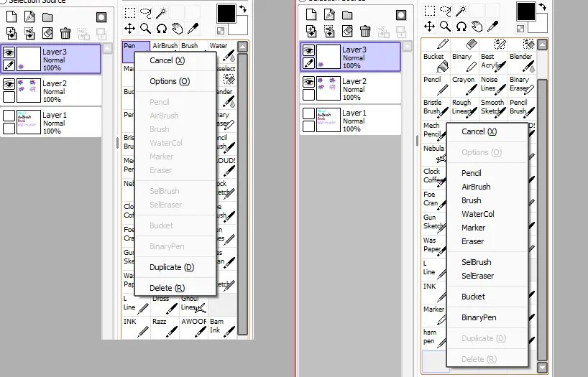Pick black foreground color swatch, left toolbox
The width and height of the screenshot is (588, 377).
[x=226, y=14]
